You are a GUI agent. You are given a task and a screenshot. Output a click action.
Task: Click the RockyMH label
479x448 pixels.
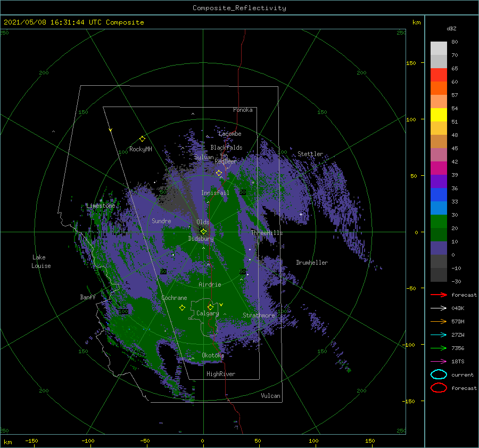pyautogui.click(x=141, y=149)
